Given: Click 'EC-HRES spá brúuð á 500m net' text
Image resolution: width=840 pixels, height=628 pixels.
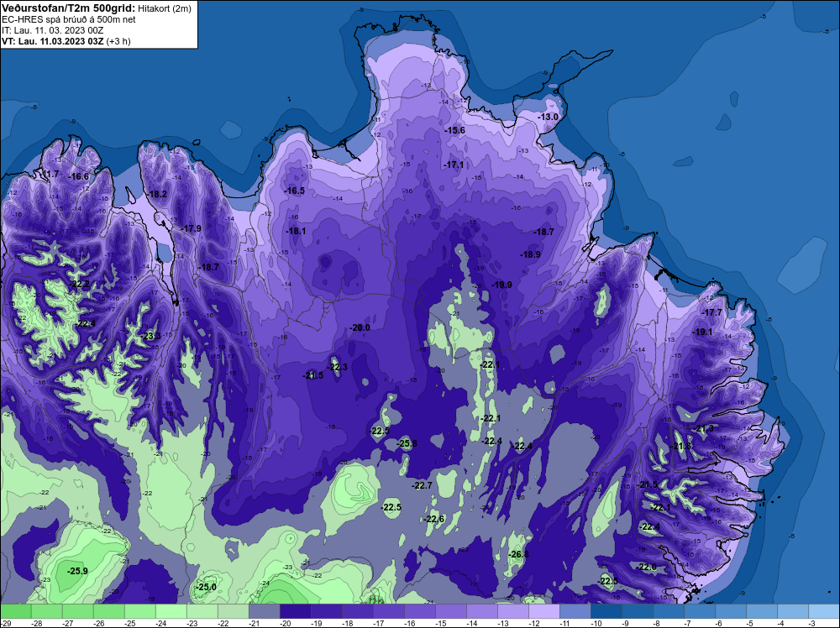Looking at the screenshot, I should pos(69,19).
